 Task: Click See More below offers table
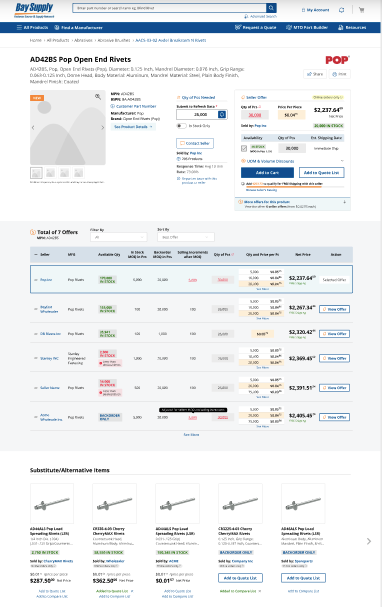191,435
